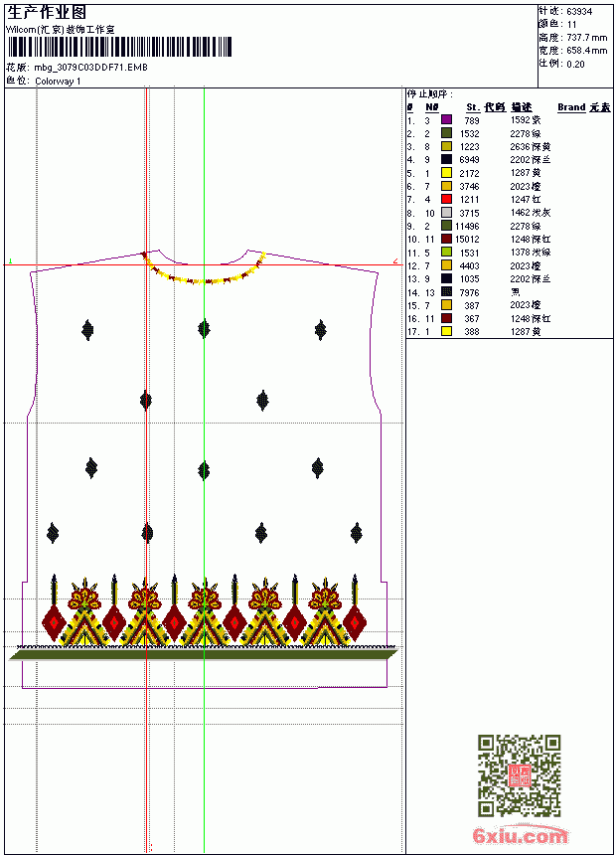Click the '代码' column header
The width and height of the screenshot is (616, 855).
click(495, 107)
